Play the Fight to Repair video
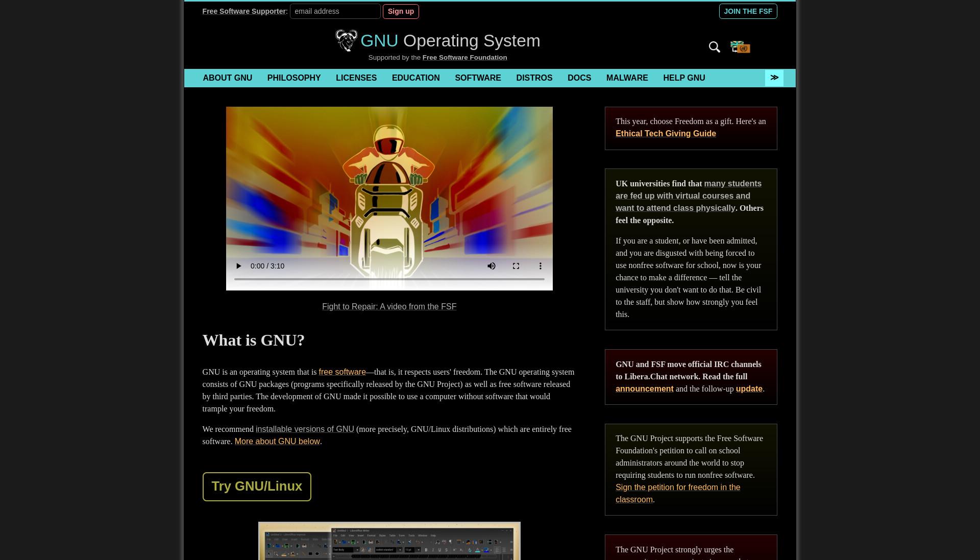The width and height of the screenshot is (980, 560). click(x=238, y=266)
